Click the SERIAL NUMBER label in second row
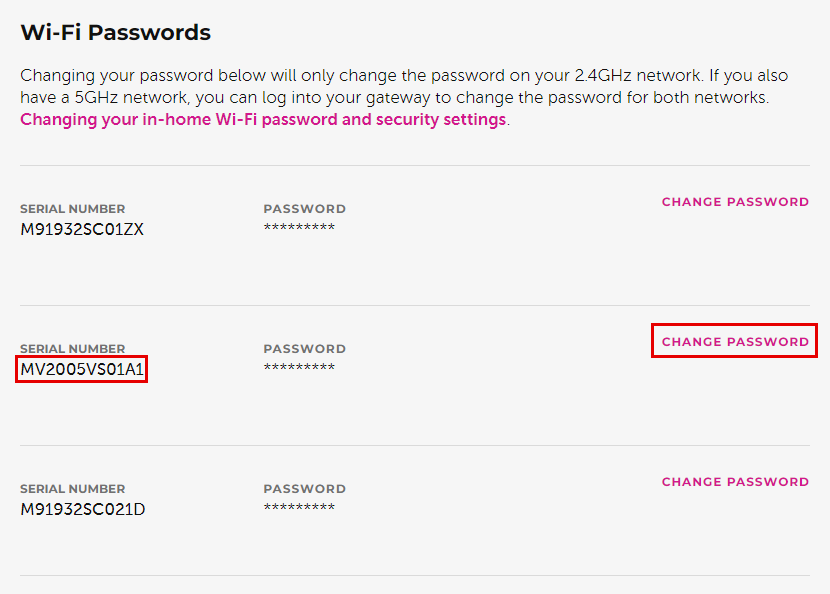Image resolution: width=830 pixels, height=594 pixels. (72, 348)
